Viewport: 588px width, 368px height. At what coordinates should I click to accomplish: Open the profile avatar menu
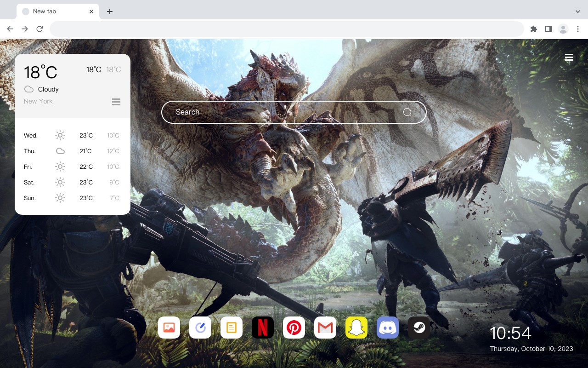[x=563, y=29]
